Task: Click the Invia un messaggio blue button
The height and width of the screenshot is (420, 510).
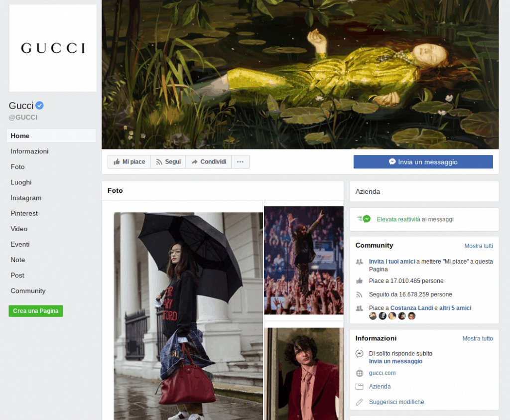Action: [423, 162]
